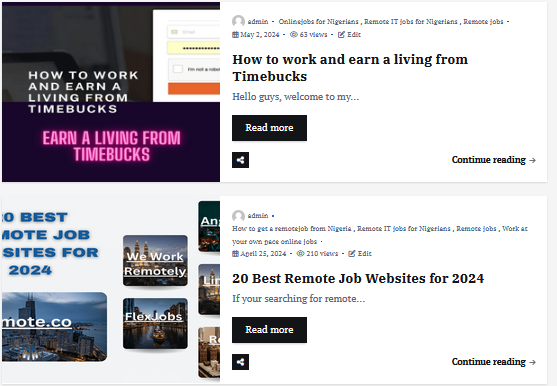Click Edit pencil link on Timebucks post

349,34
